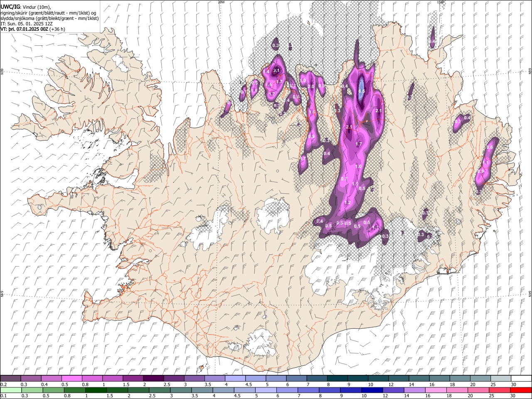This screenshot has height=399, width=532.
Task: Pick the bright pink 0.5 swatch in snow legend
Action: [x=71, y=379]
